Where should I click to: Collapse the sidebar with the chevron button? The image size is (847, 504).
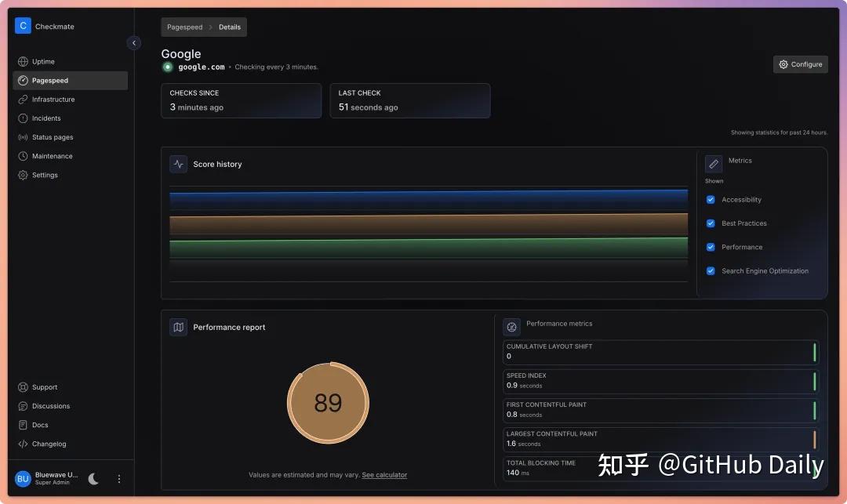pos(134,43)
